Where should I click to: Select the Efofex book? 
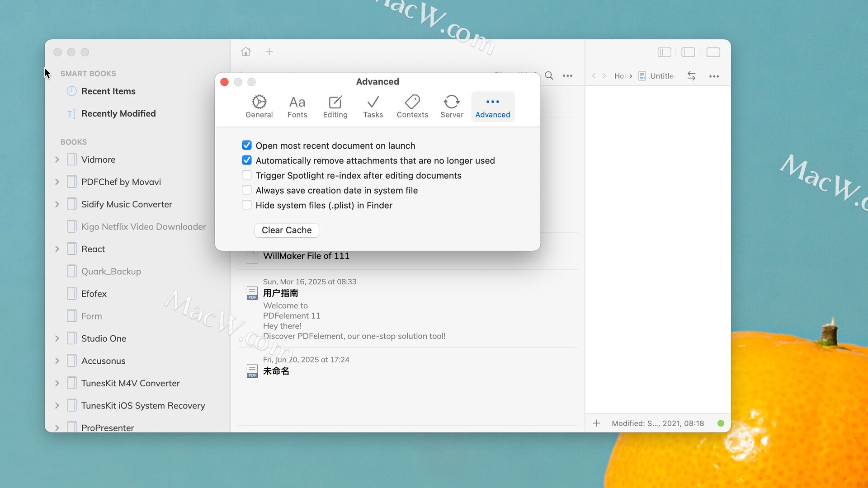tap(94, 294)
